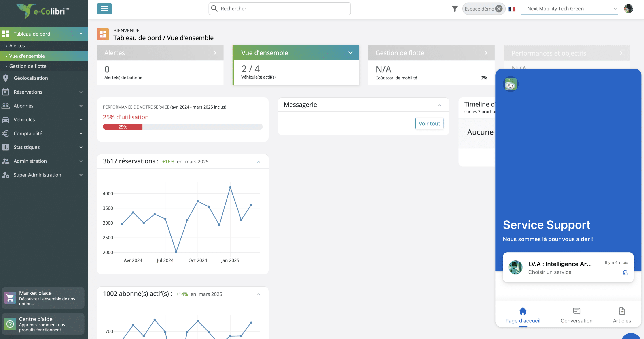Click the "+14%" abonnés growth value
The width and height of the screenshot is (644, 339).
click(182, 294)
